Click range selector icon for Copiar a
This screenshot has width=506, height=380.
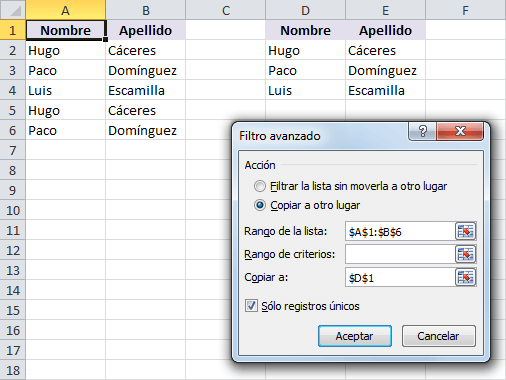pos(465,277)
